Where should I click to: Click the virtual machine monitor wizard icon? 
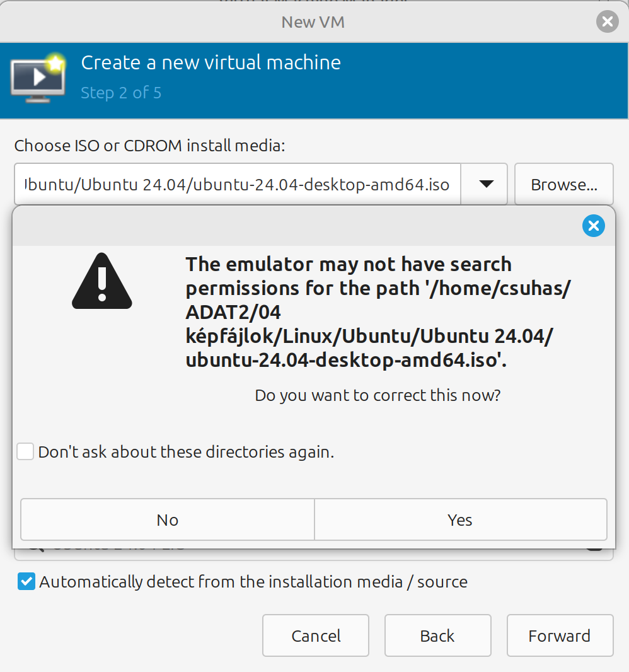click(38, 78)
